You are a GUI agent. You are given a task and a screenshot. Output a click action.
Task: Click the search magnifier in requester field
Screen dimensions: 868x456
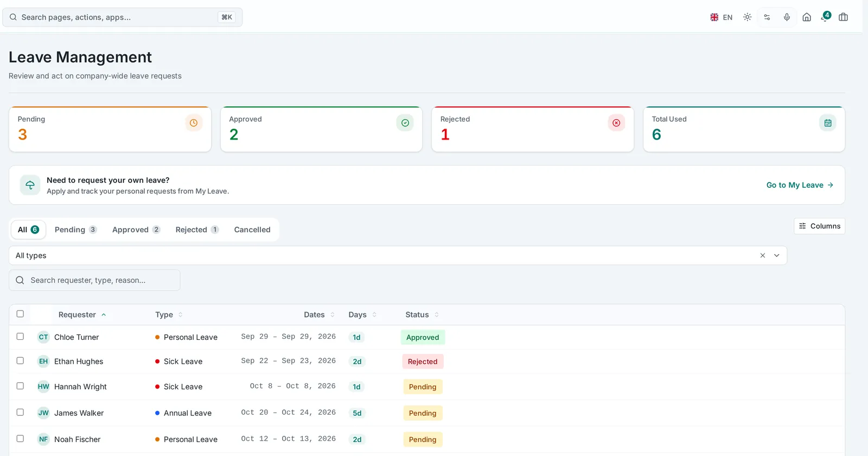click(x=20, y=280)
